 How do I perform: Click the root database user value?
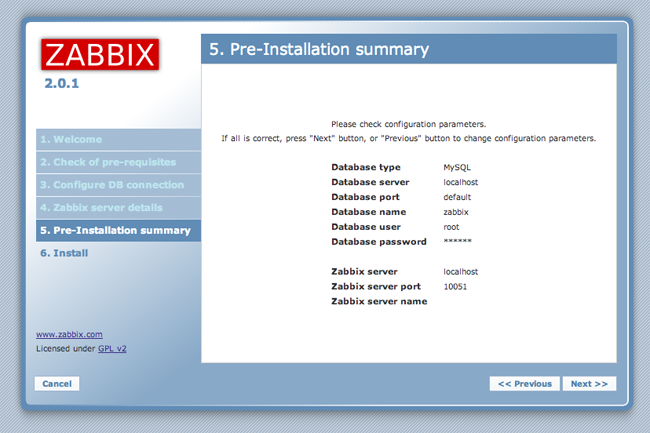coord(452,227)
